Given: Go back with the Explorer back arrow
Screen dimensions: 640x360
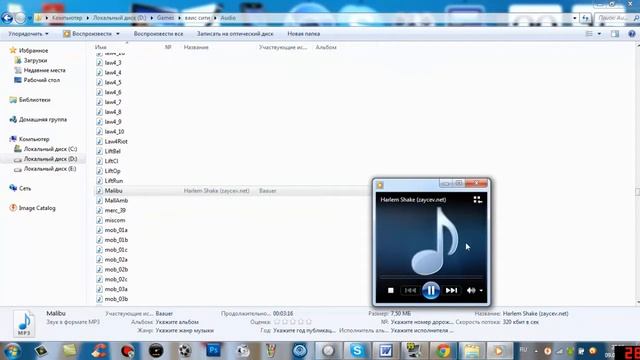Looking at the screenshot, I should (7, 18).
